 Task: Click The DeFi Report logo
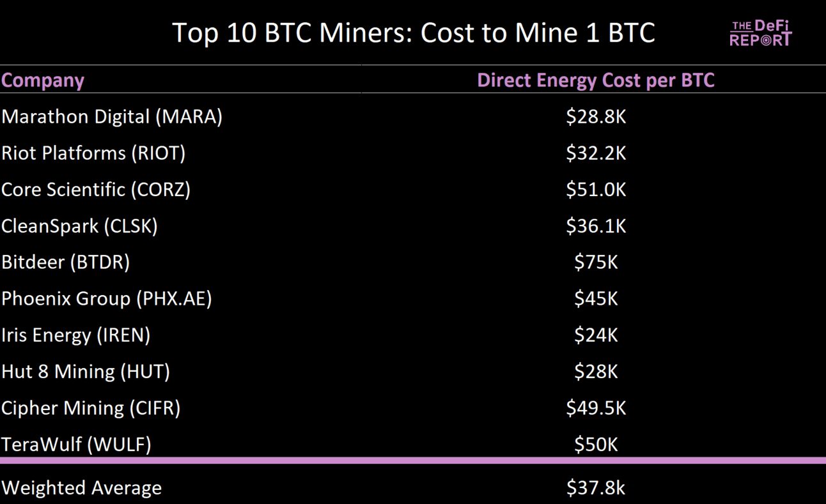pyautogui.click(x=761, y=33)
